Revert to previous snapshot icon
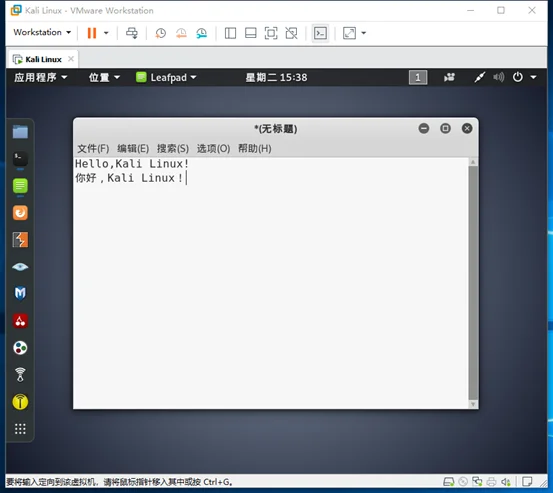Image resolution: width=553 pixels, height=493 pixels. (181, 33)
